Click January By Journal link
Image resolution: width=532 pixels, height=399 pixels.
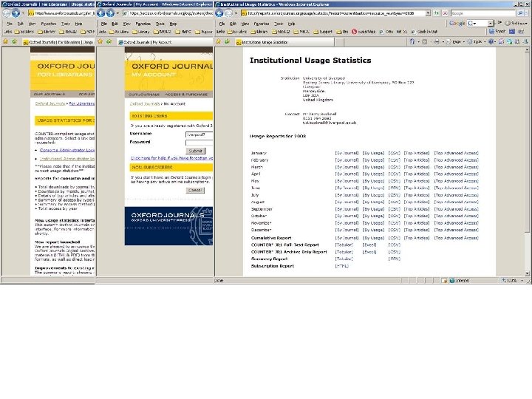click(x=347, y=153)
